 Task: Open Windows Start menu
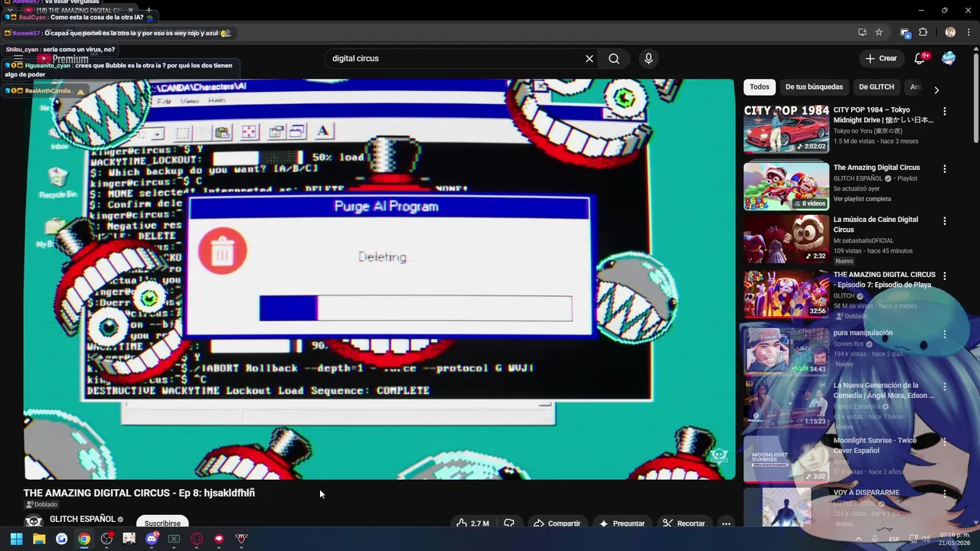click(x=16, y=539)
